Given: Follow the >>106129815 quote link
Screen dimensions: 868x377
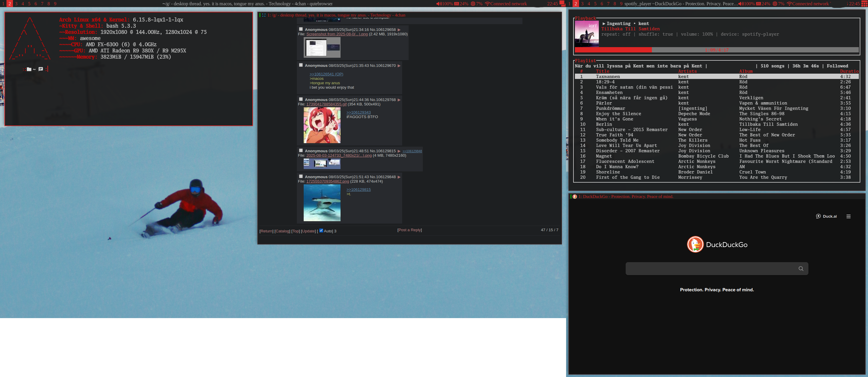Looking at the screenshot, I should pyautogui.click(x=359, y=189).
